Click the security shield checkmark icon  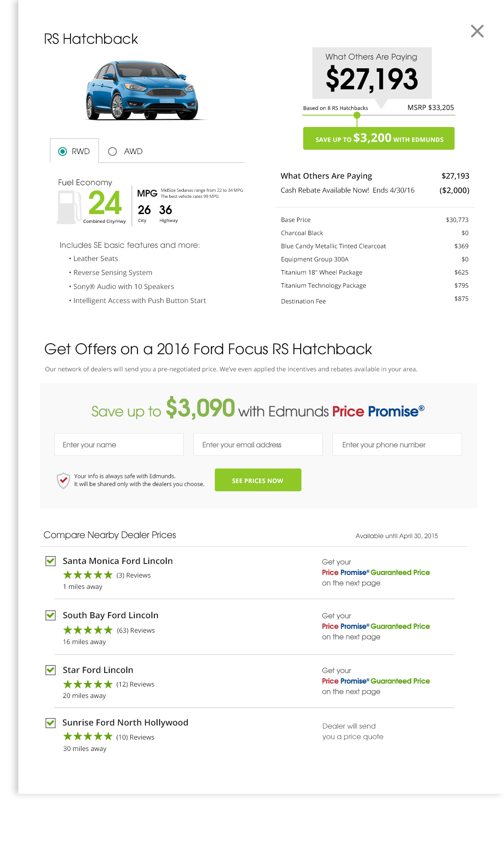click(63, 480)
